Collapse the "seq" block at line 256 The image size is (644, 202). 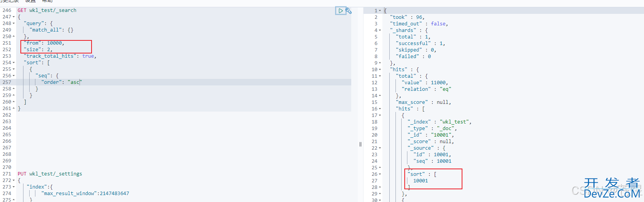[14, 76]
